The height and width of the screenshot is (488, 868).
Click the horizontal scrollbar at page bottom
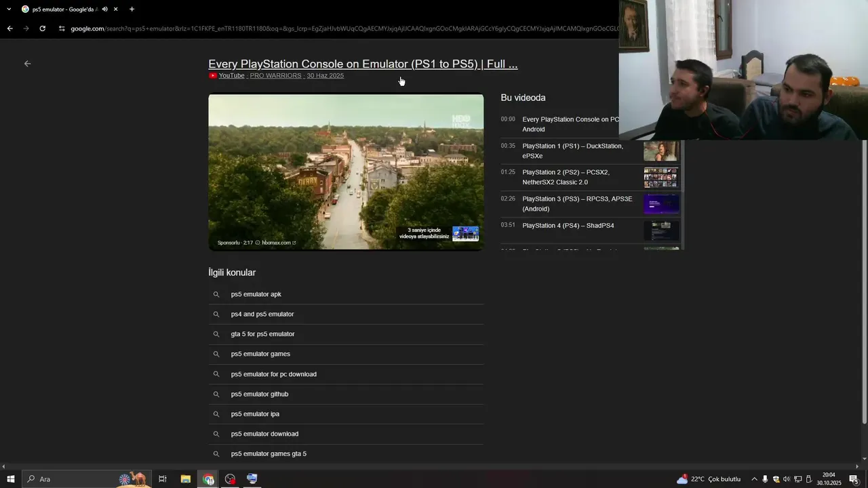pyautogui.click(x=431, y=466)
